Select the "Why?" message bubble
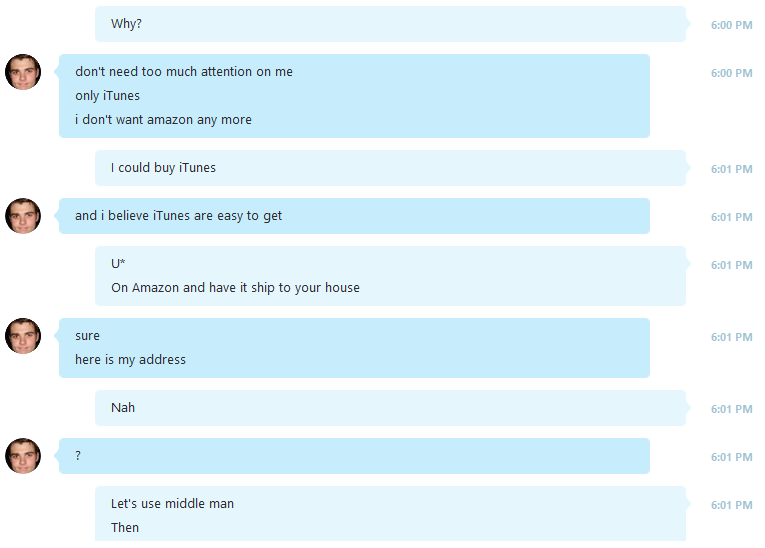 point(390,24)
